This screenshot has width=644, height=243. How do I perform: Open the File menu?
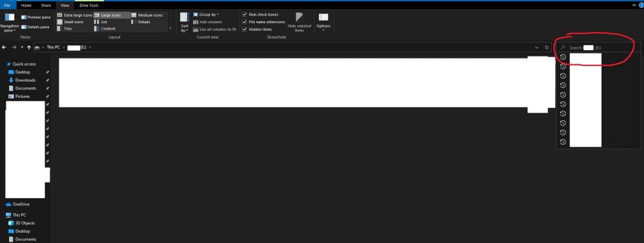pyautogui.click(x=7, y=5)
